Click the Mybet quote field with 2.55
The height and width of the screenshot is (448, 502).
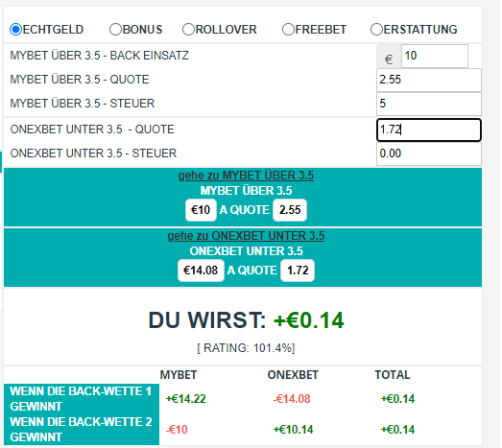click(x=429, y=80)
